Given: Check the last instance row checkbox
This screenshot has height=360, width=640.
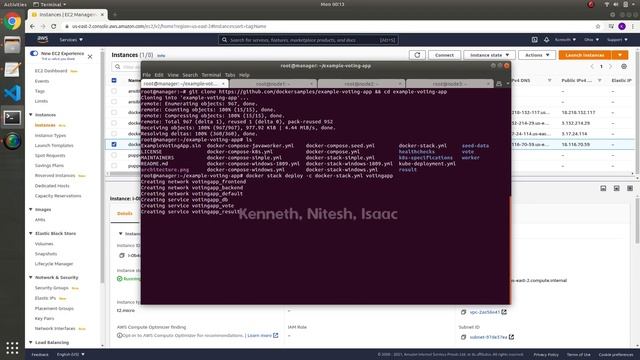Looking at the screenshot, I should pos(114,166).
